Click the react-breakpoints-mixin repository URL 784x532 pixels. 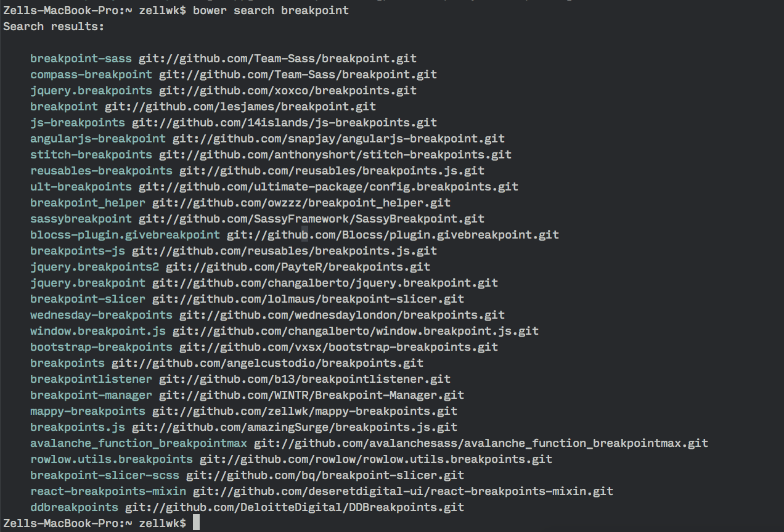403,491
